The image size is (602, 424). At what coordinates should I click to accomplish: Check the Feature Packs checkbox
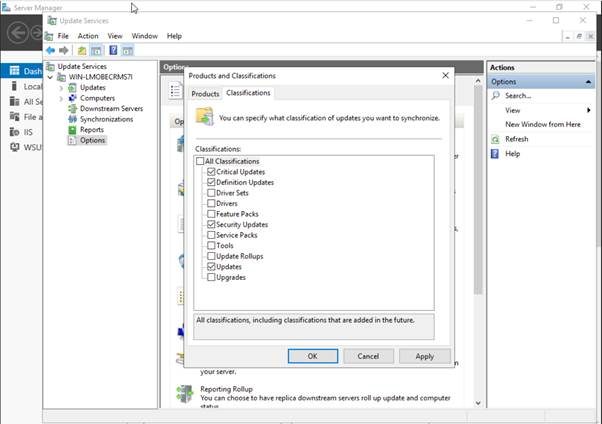(x=211, y=214)
